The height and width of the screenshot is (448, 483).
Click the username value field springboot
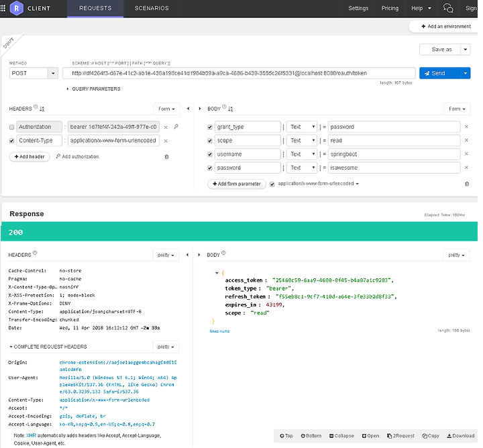pos(394,154)
